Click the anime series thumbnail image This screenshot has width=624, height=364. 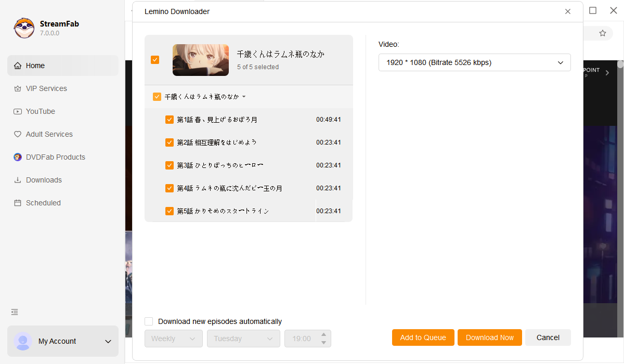point(201,60)
